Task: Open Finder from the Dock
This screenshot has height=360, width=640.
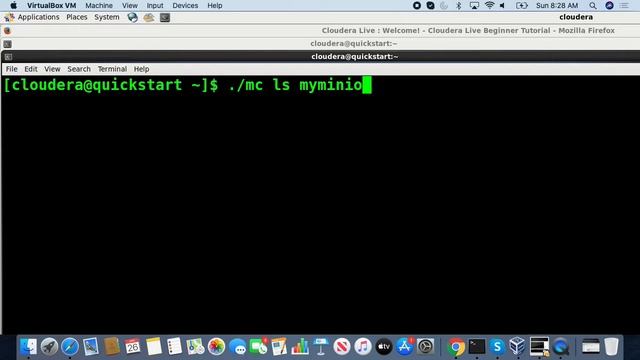Action: tap(28, 347)
